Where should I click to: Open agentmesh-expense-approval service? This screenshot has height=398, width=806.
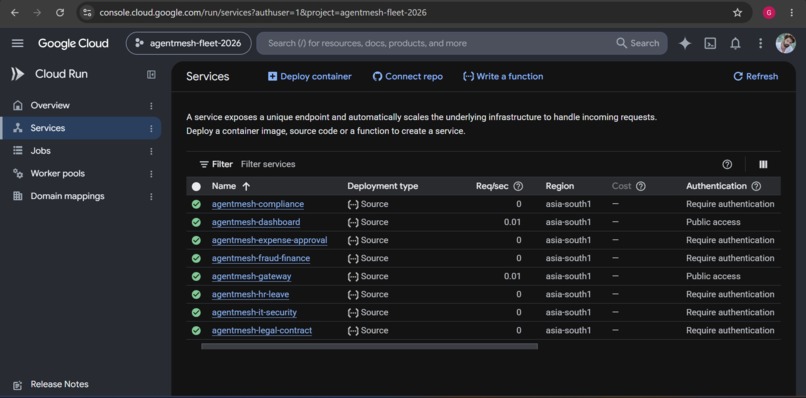coord(269,240)
